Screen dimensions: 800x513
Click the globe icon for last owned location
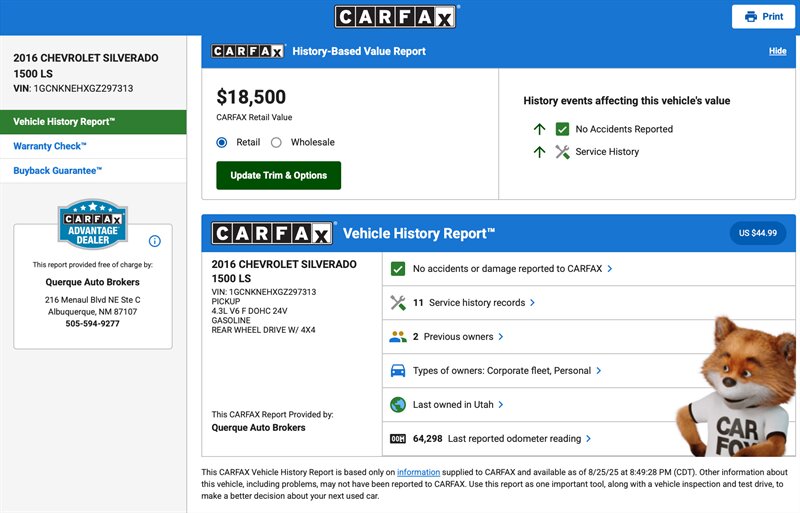(x=397, y=405)
